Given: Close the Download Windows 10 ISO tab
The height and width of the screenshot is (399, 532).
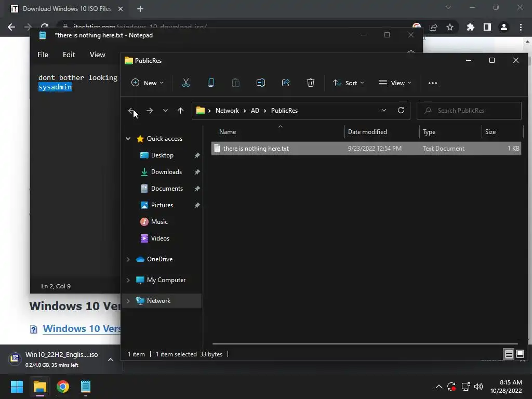Looking at the screenshot, I should (x=121, y=9).
